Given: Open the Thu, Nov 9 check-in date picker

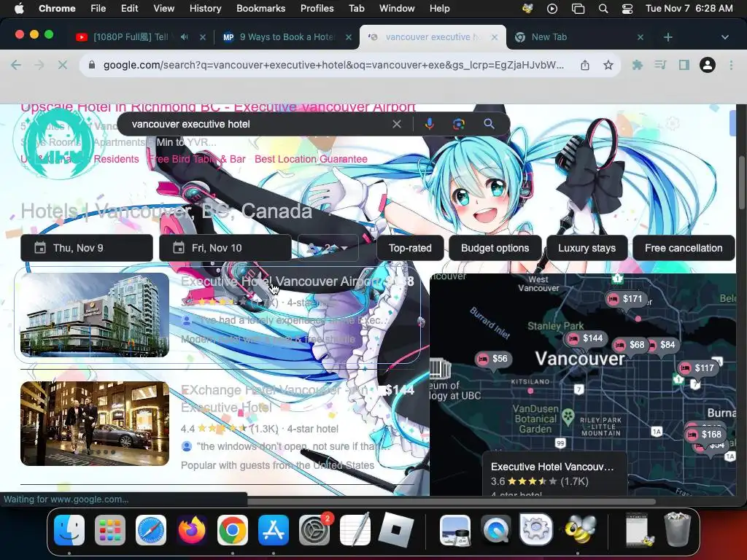Looking at the screenshot, I should pyautogui.click(x=87, y=248).
